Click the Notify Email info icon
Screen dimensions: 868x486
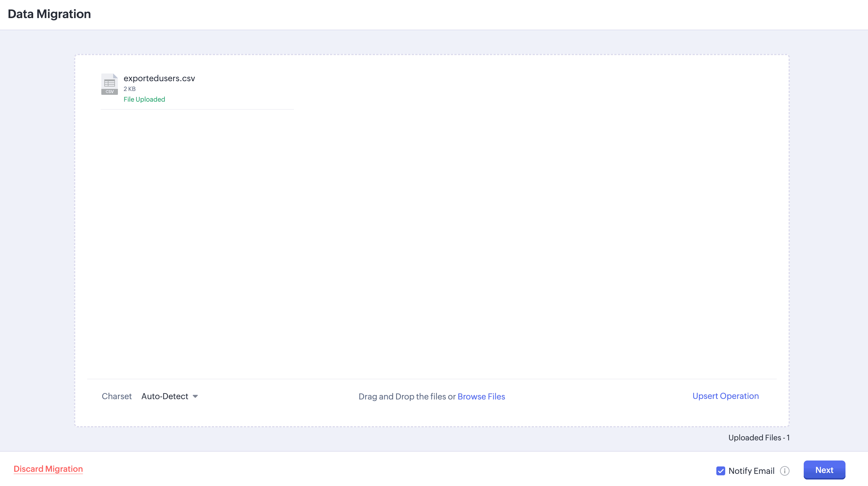tap(785, 471)
